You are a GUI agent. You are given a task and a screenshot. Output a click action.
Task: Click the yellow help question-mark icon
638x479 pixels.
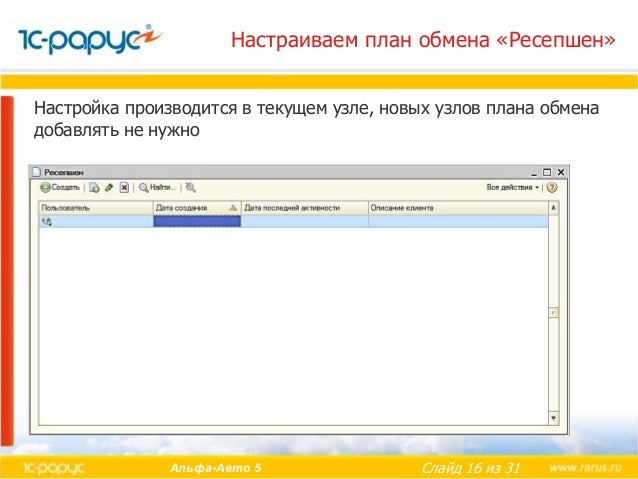pos(552,188)
